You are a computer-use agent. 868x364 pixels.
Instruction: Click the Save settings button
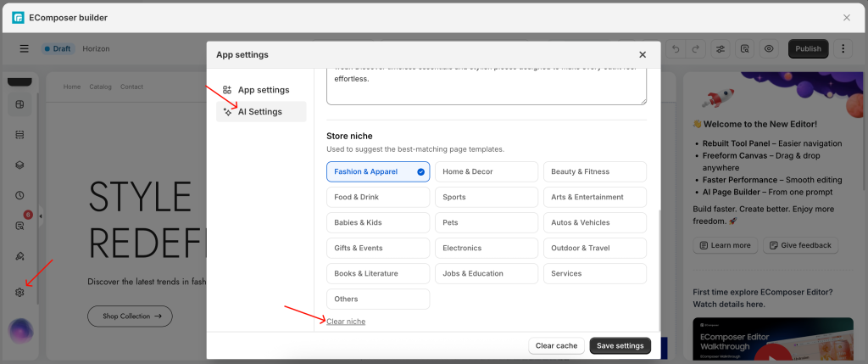click(x=620, y=345)
